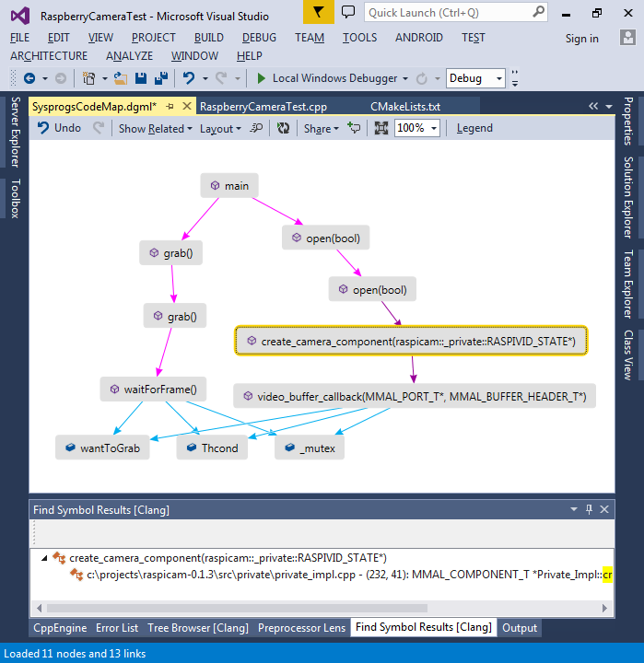Click the Rerun Layout refresh icon

(x=283, y=128)
